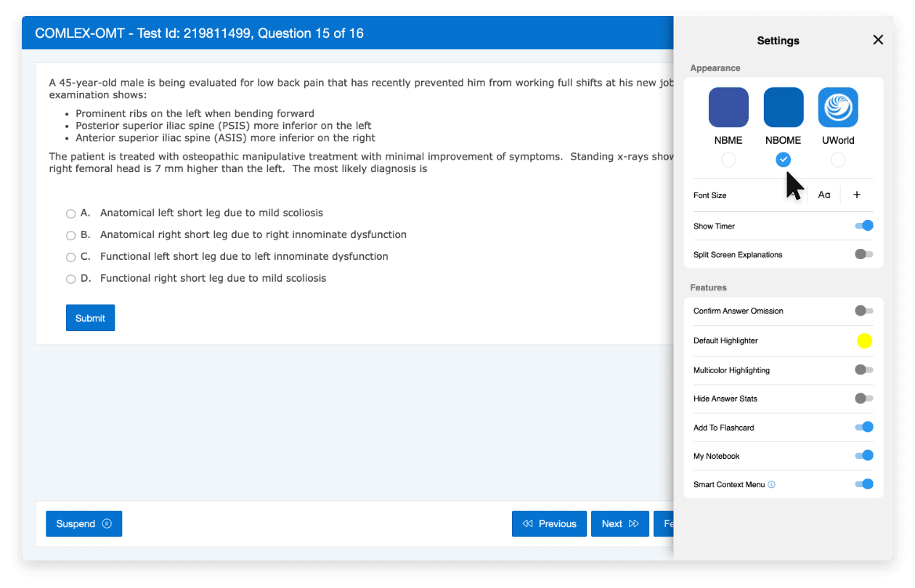Screen dimensions: 915x588
Task: Go to the Previous question
Action: click(x=549, y=523)
